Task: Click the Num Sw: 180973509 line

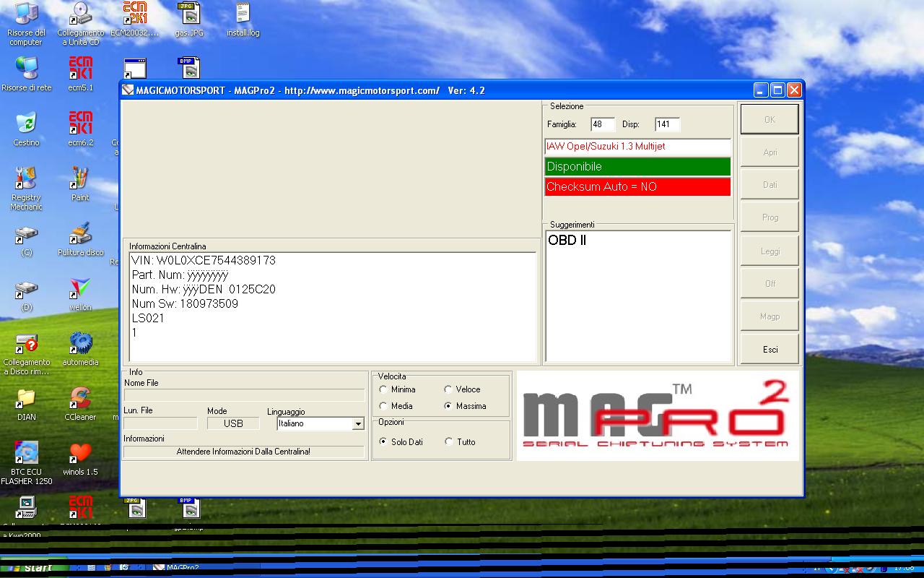Action: click(x=185, y=303)
